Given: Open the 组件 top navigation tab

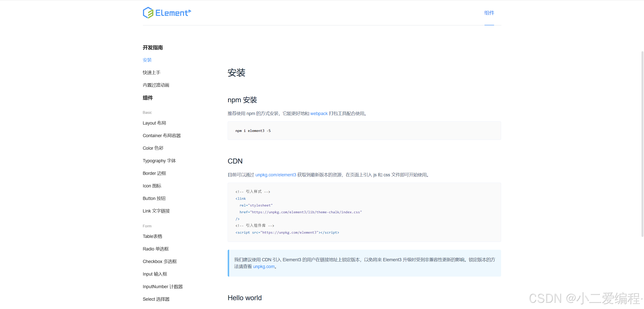Looking at the screenshot, I should point(489,13).
